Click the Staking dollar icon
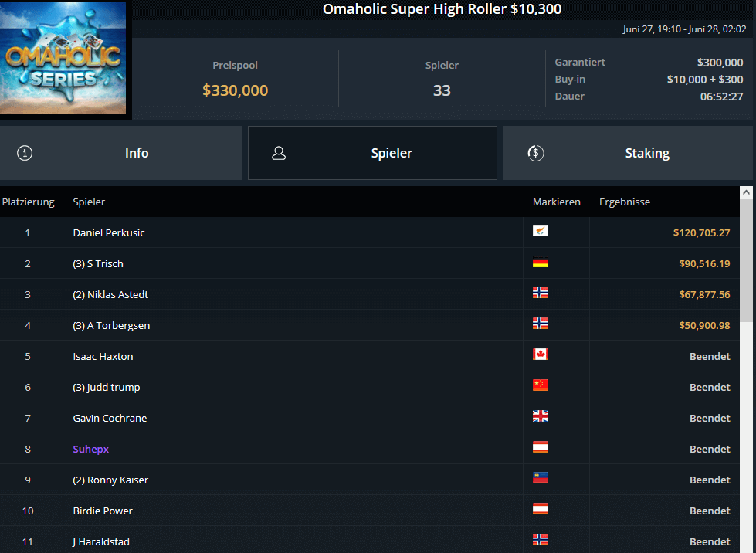Viewport: 756px width, 553px height. 536,153
